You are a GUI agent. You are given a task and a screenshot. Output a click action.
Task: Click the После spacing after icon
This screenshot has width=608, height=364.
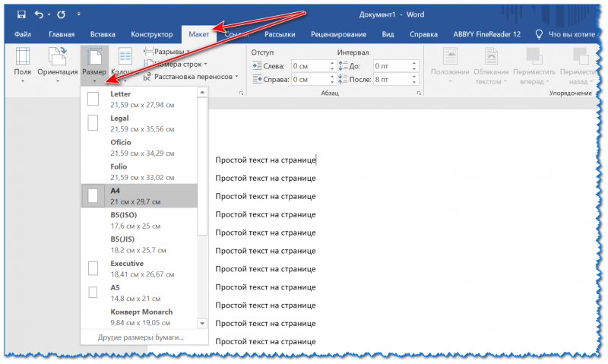click(343, 79)
